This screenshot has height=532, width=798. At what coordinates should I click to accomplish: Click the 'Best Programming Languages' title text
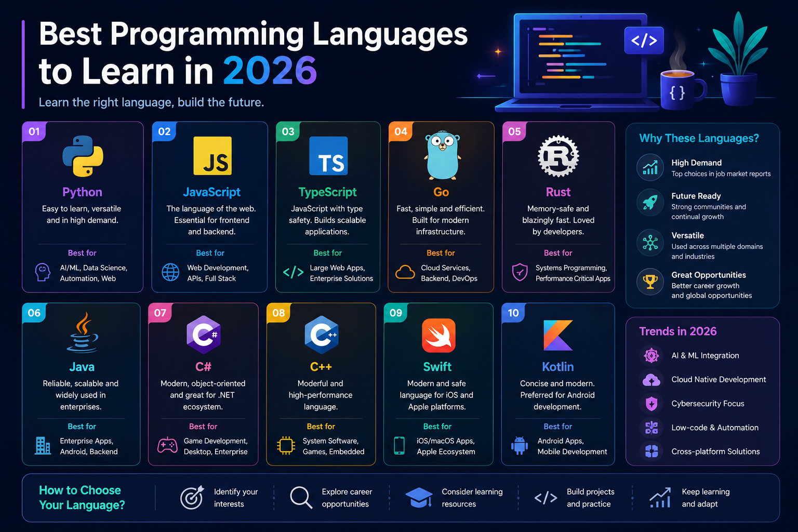click(253, 34)
